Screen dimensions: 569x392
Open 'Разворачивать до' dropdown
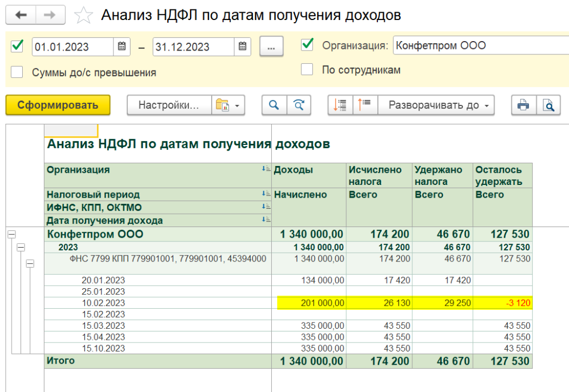pos(436,105)
